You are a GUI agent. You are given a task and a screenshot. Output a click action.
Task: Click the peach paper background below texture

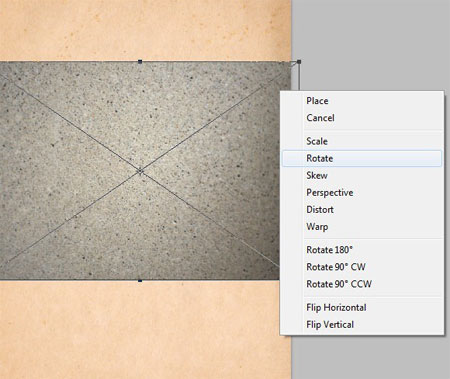(x=139, y=330)
